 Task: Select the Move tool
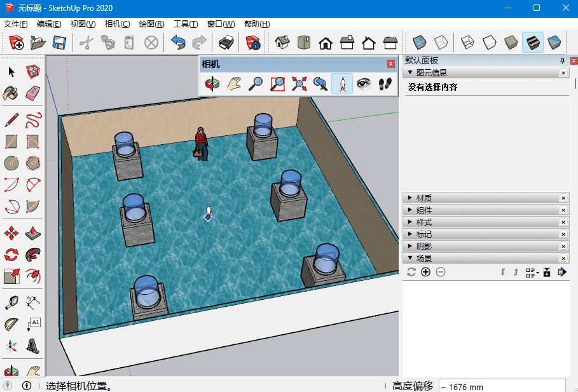(11, 233)
